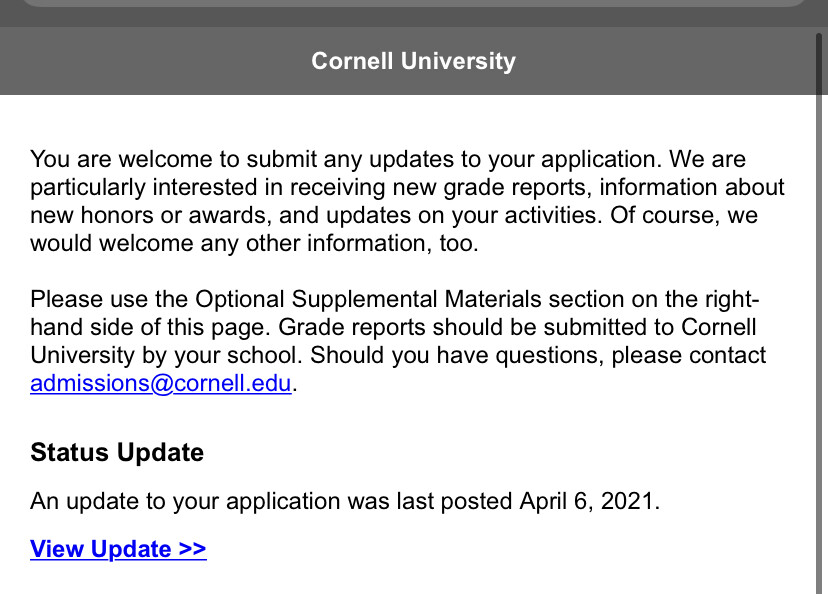Click the 'Optional Supplemental Materials' text
The height and width of the screenshot is (594, 828).
pyautogui.click(x=368, y=299)
